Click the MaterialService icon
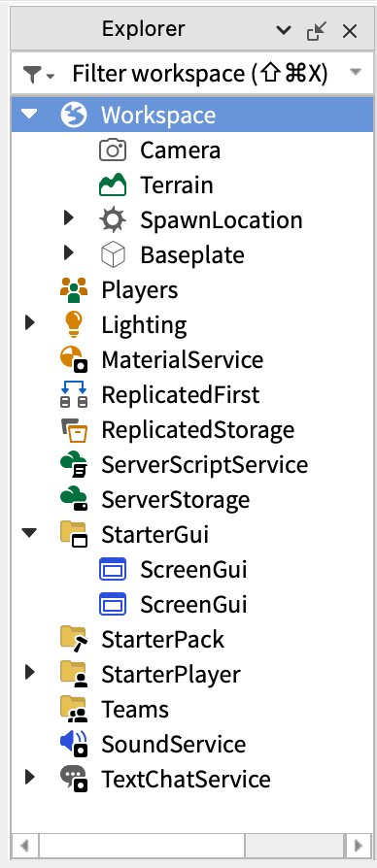377x868 pixels. click(x=74, y=359)
